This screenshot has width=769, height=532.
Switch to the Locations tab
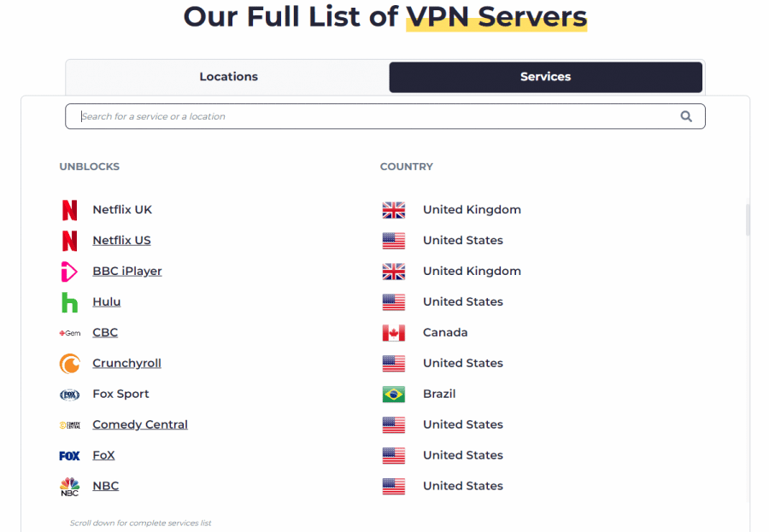coord(228,77)
